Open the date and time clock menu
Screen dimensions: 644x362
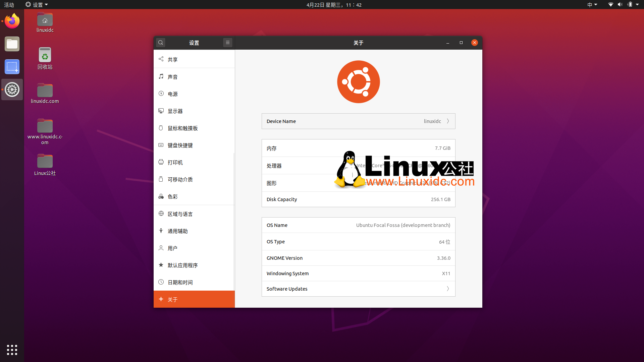click(334, 5)
